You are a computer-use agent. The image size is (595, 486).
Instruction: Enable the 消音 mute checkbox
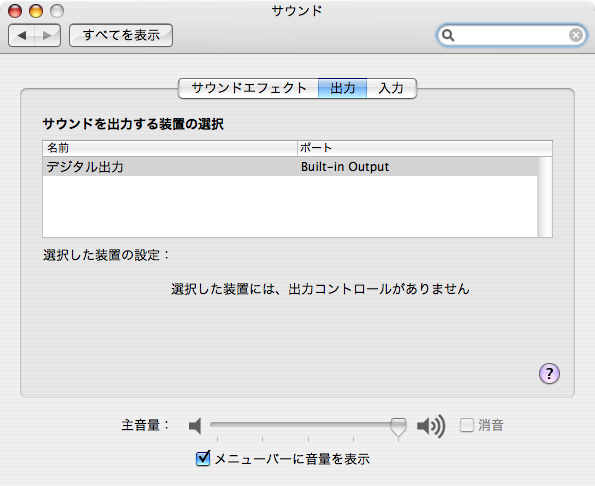pyautogui.click(x=467, y=425)
